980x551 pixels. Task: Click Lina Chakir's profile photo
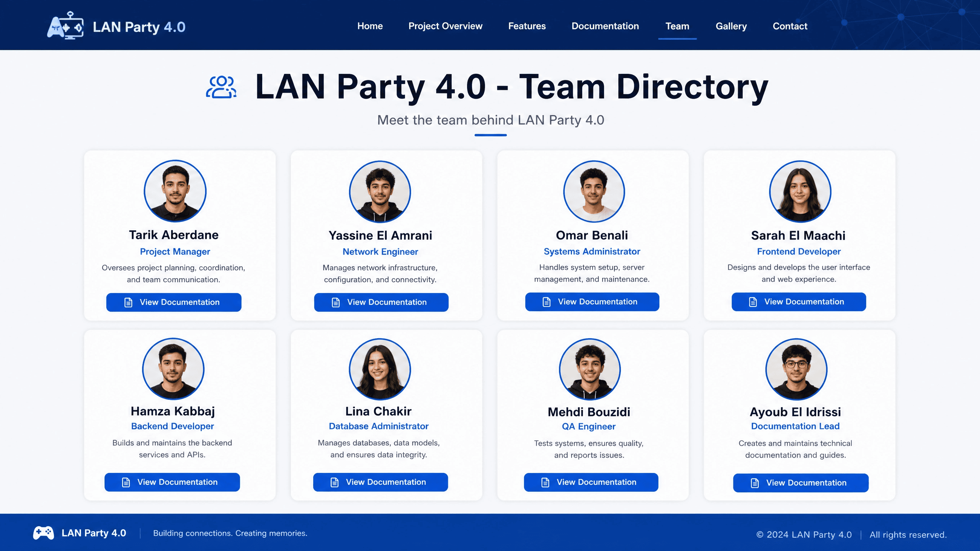click(x=380, y=369)
